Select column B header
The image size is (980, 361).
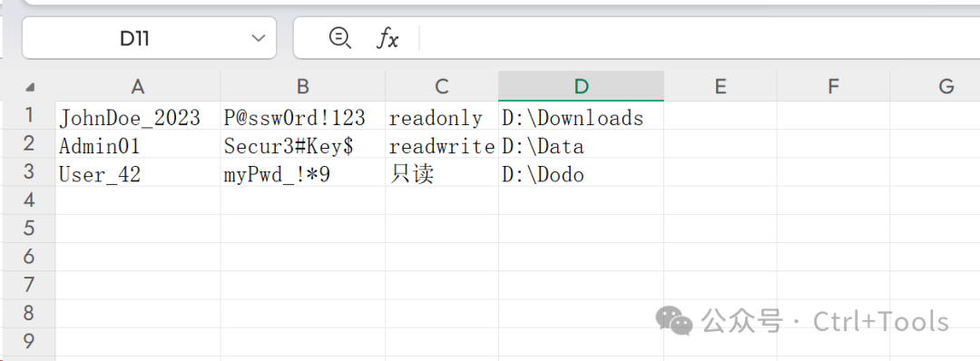[x=302, y=86]
